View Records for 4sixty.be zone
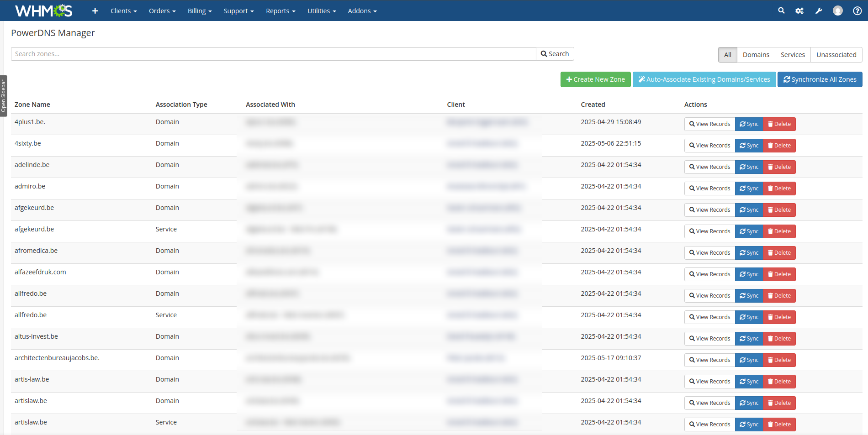Screen dimensions: 868x435 click(x=709, y=146)
